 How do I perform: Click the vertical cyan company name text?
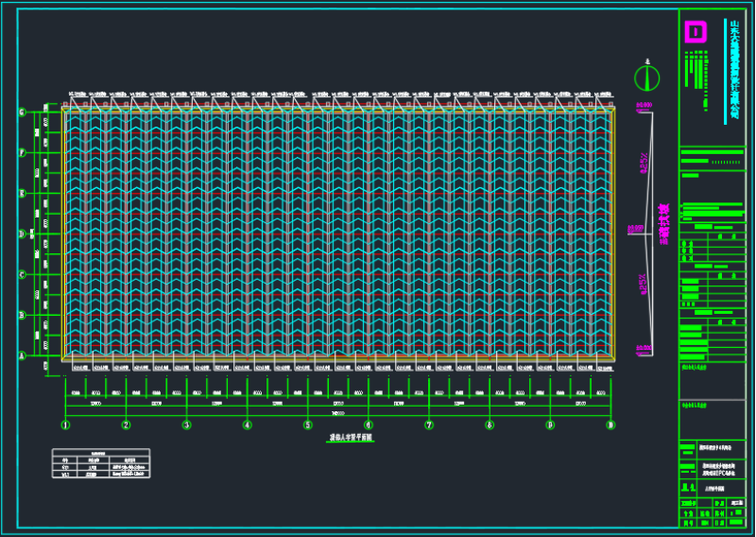pyautogui.click(x=734, y=71)
